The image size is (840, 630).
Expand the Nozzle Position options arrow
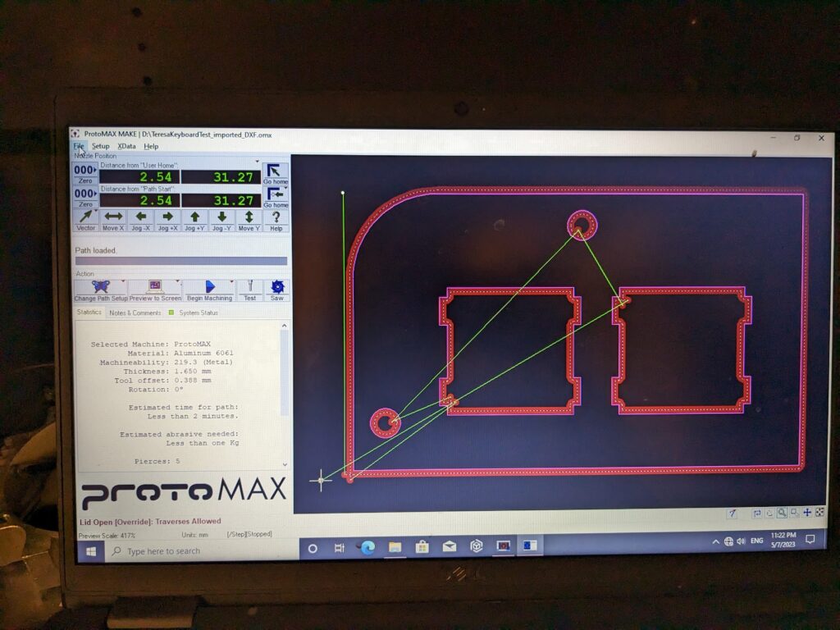tap(257, 162)
